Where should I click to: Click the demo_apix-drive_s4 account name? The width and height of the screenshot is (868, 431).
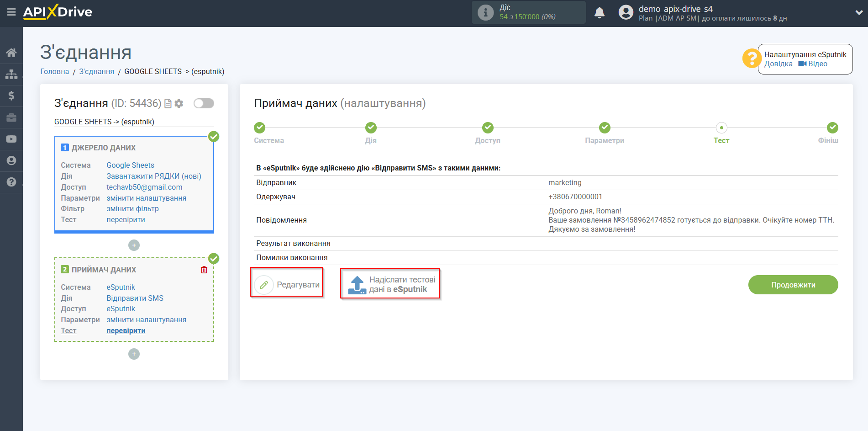675,9
